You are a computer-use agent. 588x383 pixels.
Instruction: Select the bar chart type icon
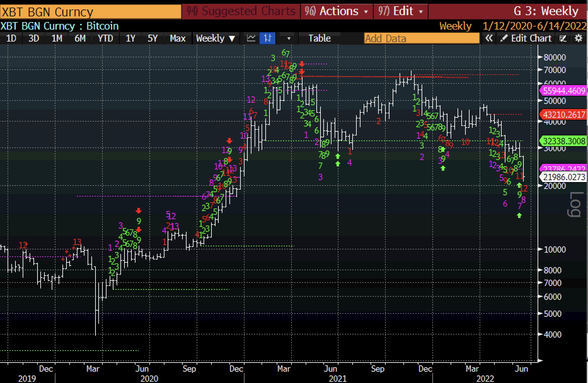click(x=268, y=38)
